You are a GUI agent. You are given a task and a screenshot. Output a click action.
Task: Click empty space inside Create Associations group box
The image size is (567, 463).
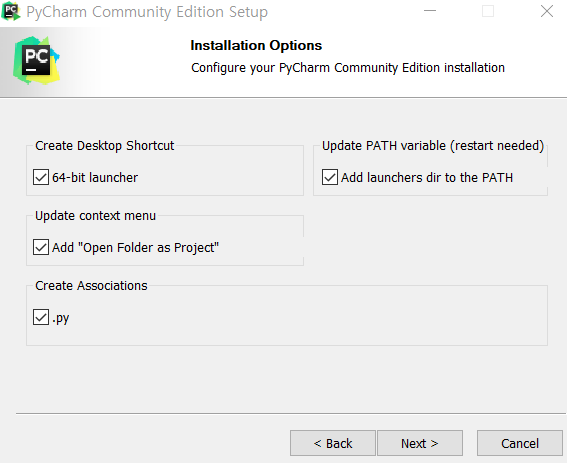pyautogui.click(x=307, y=318)
